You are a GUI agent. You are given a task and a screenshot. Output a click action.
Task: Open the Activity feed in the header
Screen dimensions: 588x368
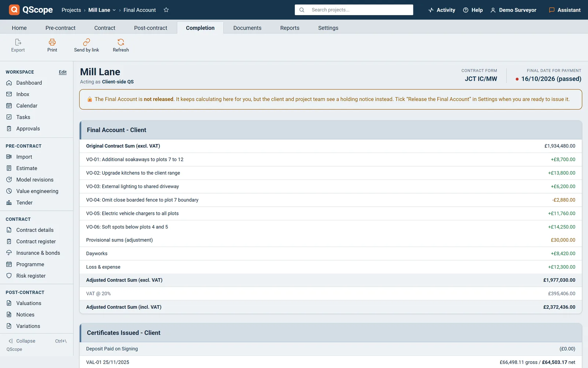click(442, 10)
